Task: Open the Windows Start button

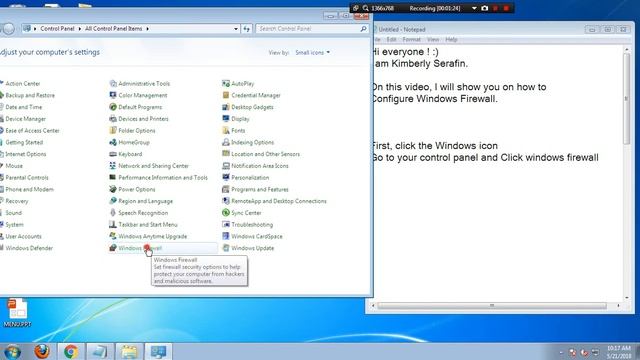Action: [x=12, y=352]
